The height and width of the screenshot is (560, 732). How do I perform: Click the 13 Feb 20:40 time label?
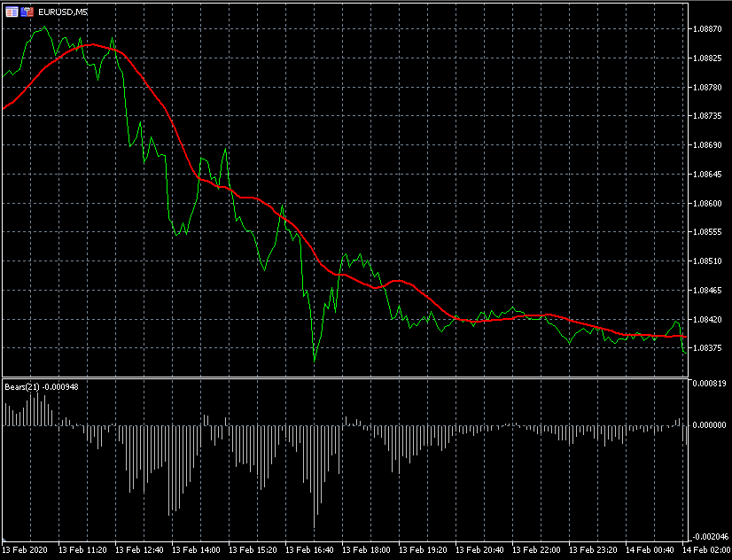tap(479, 550)
